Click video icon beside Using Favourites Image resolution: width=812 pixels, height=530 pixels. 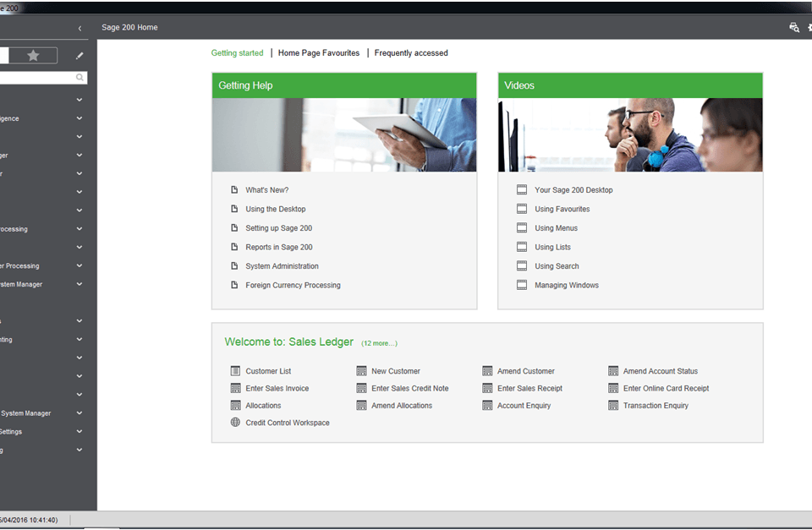522,209
